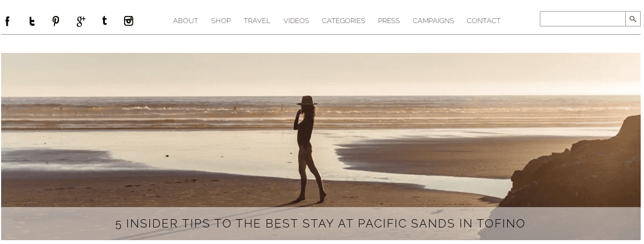Open the Pacific Sands Tofino article headline

coord(320,224)
